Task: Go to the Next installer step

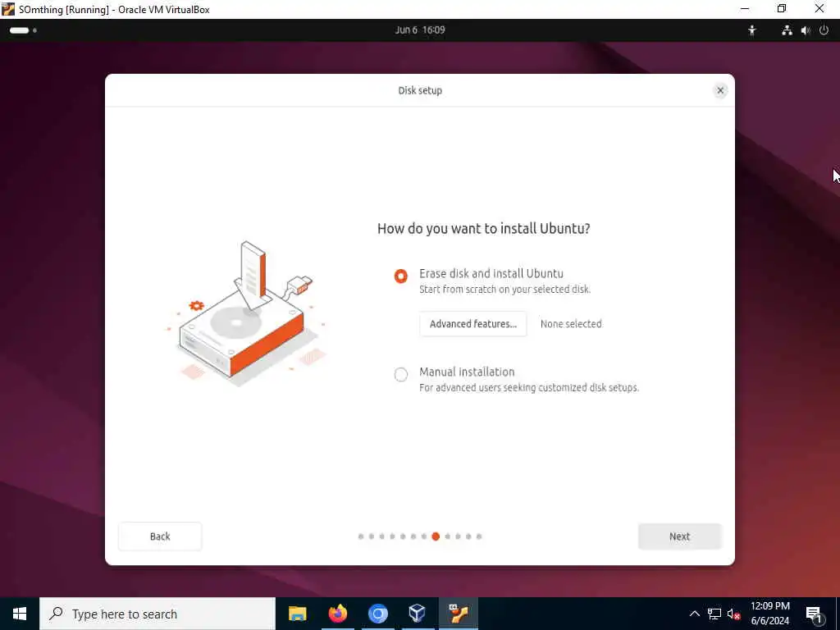Action: pos(679,536)
